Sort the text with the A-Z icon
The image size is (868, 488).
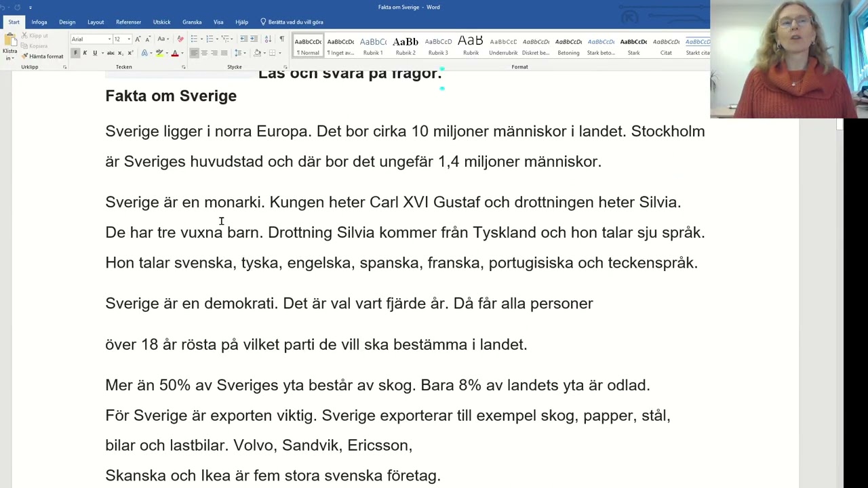tap(268, 39)
